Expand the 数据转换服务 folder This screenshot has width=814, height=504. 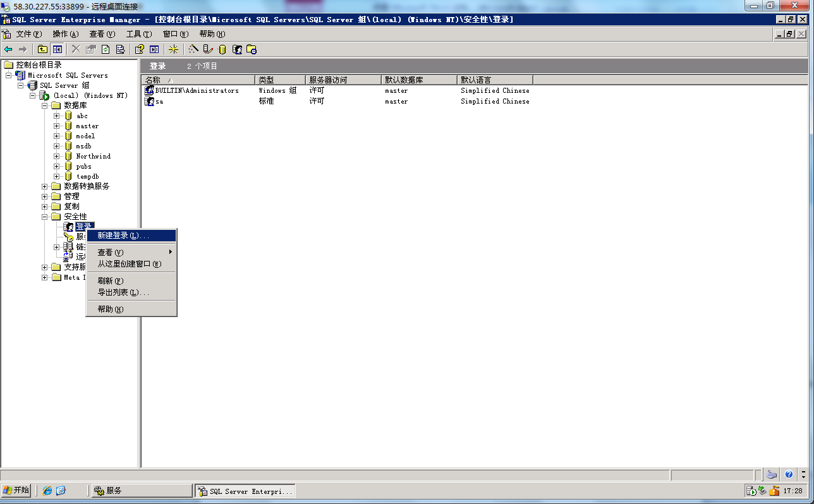pos(45,186)
